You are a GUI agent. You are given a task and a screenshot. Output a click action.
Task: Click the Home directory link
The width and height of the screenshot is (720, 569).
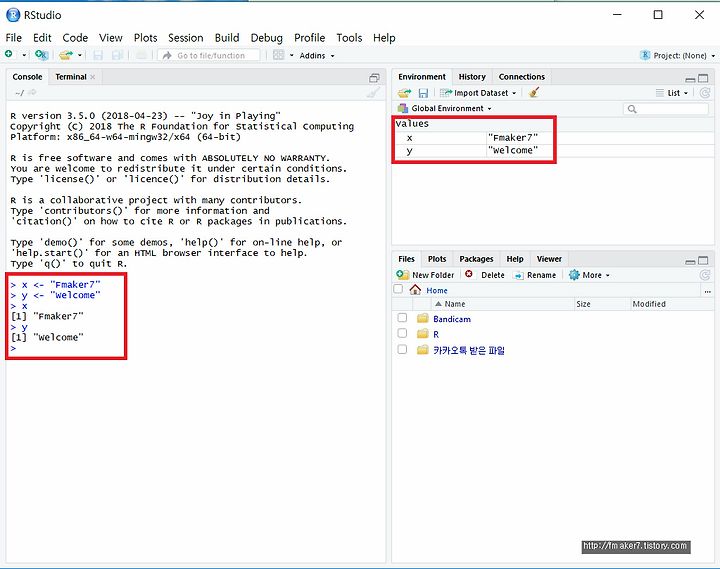437,291
